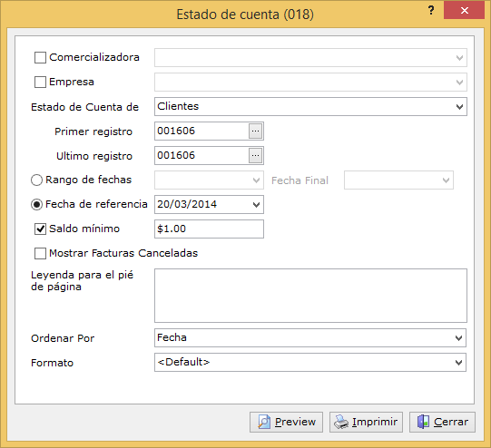The image size is (491, 448).
Task: Click the Primer registro input field
Action: 202,131
